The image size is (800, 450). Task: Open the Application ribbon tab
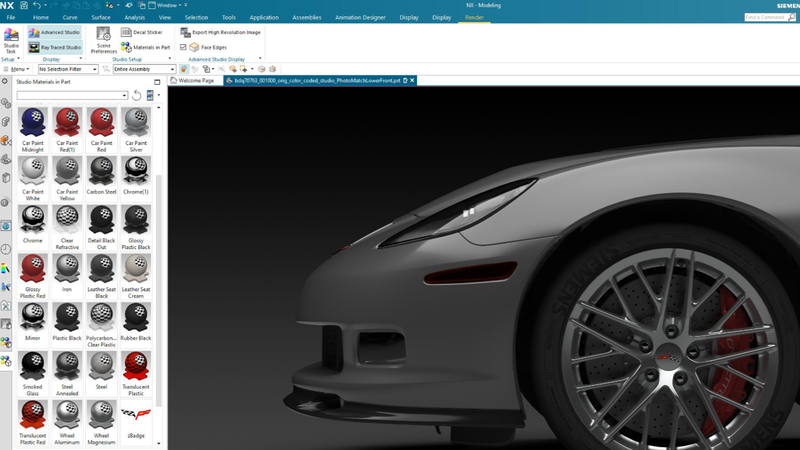[x=264, y=17]
